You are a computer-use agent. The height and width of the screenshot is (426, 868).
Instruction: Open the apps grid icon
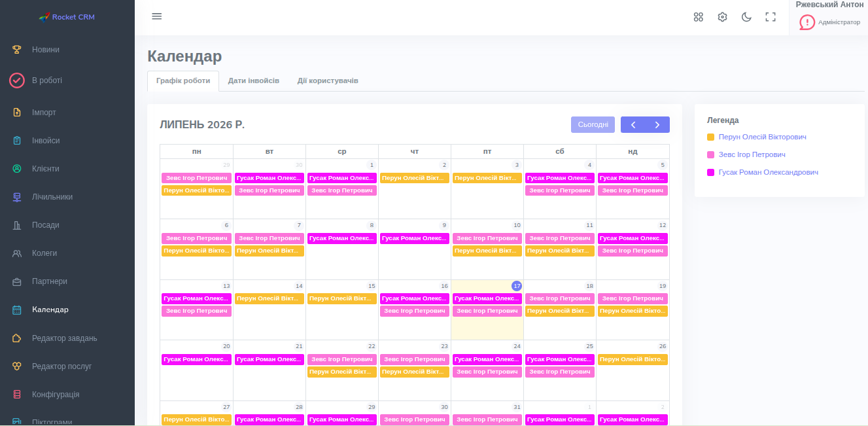click(699, 17)
